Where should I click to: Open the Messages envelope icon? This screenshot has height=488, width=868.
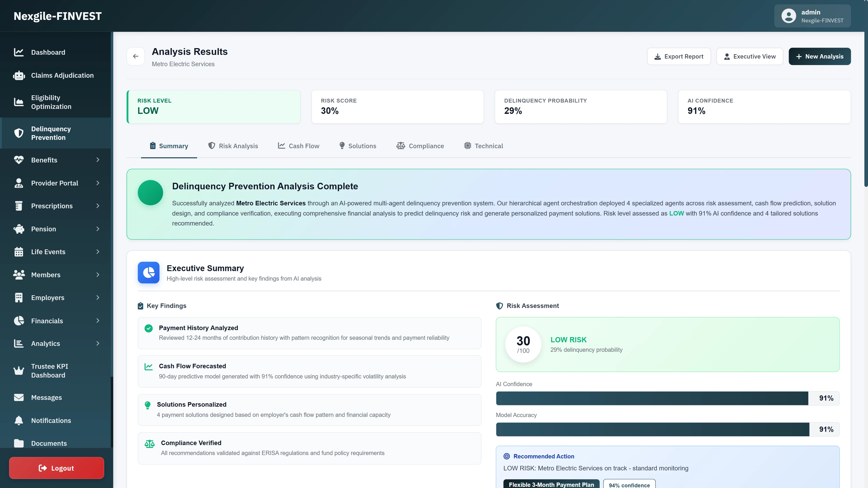(19, 397)
